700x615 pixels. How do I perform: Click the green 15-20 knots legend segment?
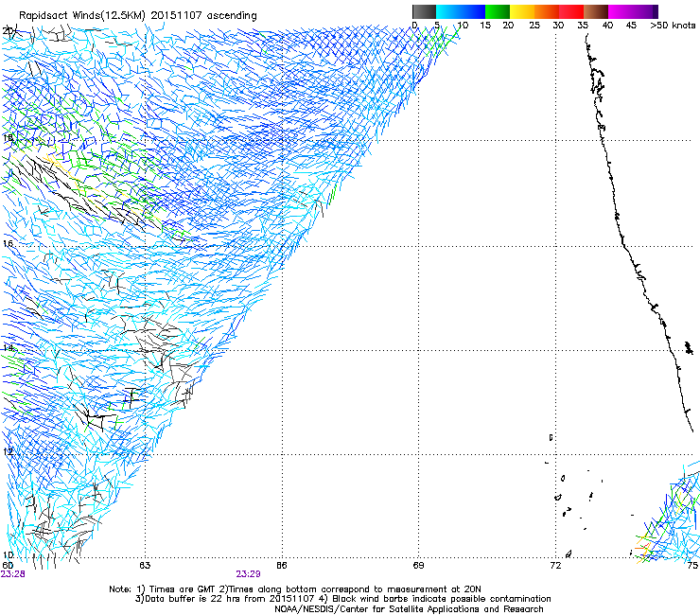[498, 11]
